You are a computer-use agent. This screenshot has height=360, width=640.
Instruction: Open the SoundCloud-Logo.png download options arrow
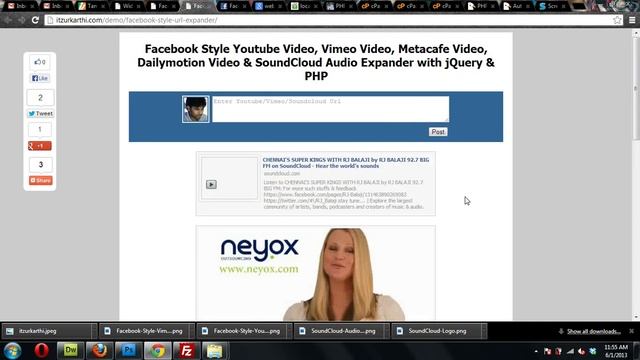tap(484, 331)
